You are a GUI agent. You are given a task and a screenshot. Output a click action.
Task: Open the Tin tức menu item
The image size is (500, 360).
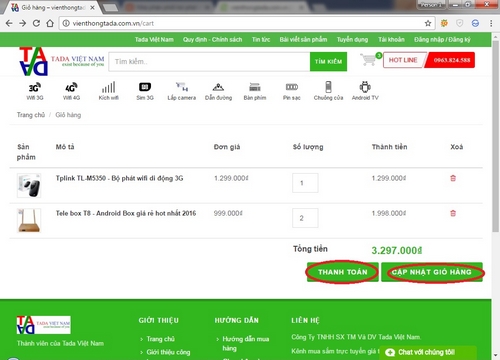coord(261,40)
